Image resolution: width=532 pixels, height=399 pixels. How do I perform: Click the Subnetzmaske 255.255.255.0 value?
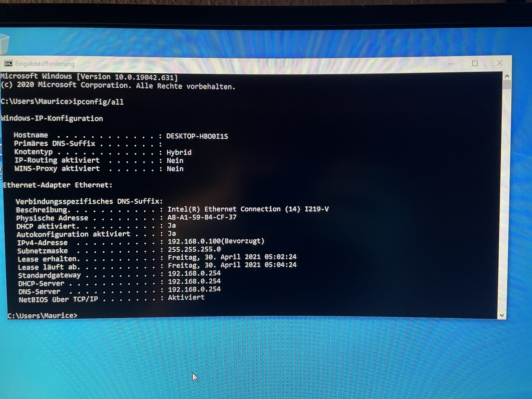pyautogui.click(x=194, y=249)
